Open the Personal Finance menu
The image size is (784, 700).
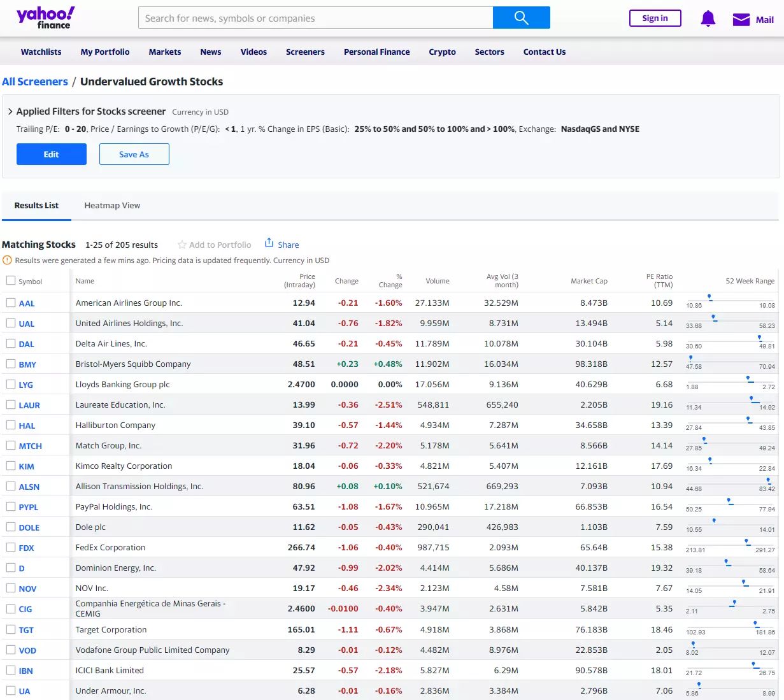pyautogui.click(x=377, y=52)
